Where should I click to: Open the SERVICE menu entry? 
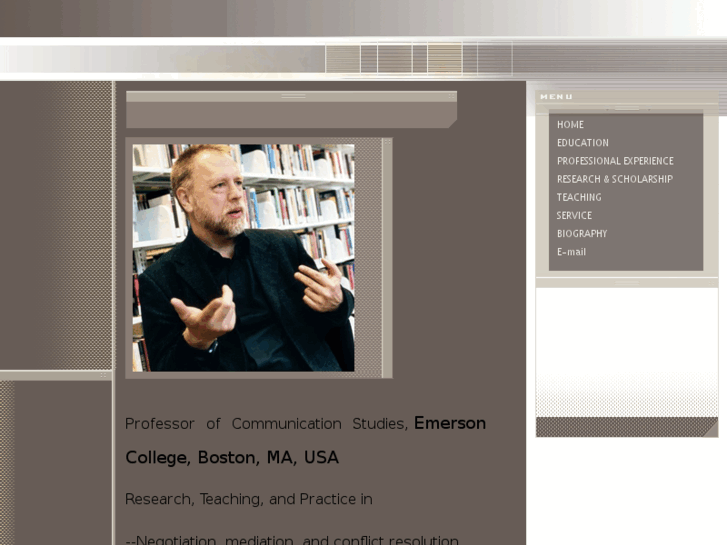574,216
